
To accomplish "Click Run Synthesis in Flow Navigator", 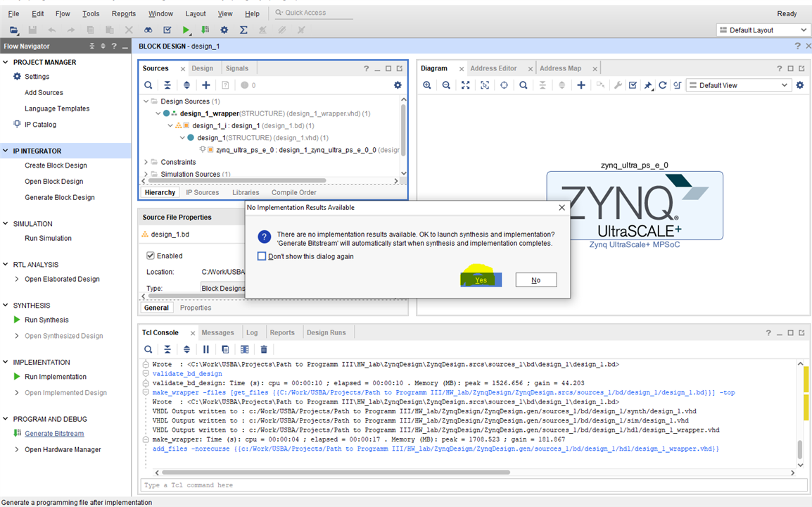I will point(46,320).
